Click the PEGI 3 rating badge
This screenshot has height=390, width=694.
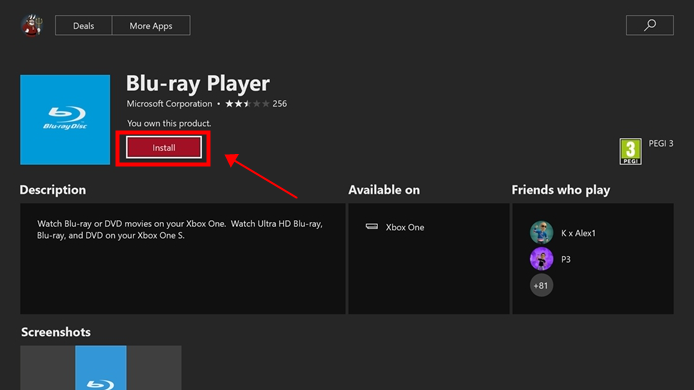pos(630,151)
